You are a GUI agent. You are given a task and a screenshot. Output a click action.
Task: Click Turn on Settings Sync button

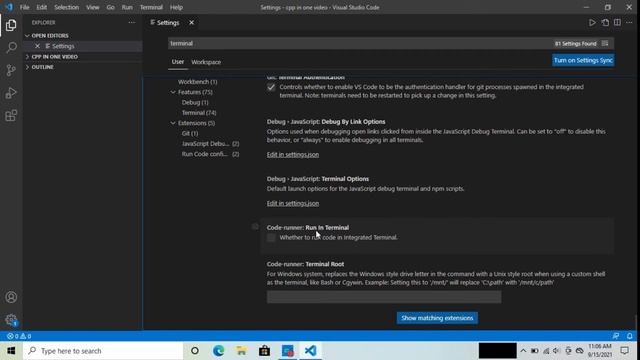(x=583, y=60)
